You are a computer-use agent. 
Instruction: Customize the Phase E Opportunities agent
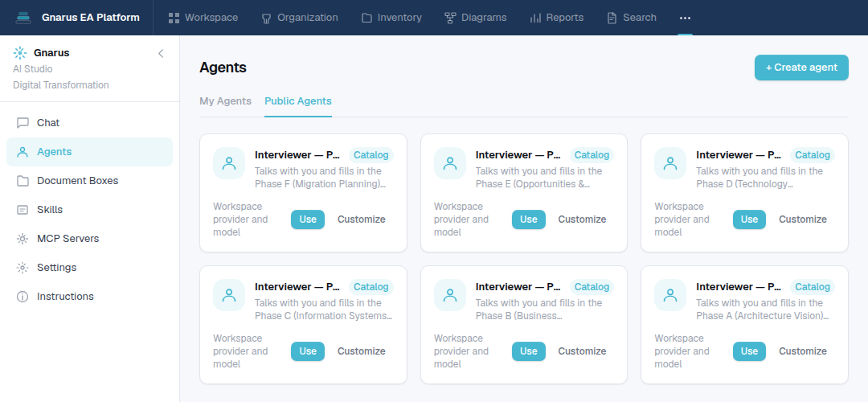(582, 219)
